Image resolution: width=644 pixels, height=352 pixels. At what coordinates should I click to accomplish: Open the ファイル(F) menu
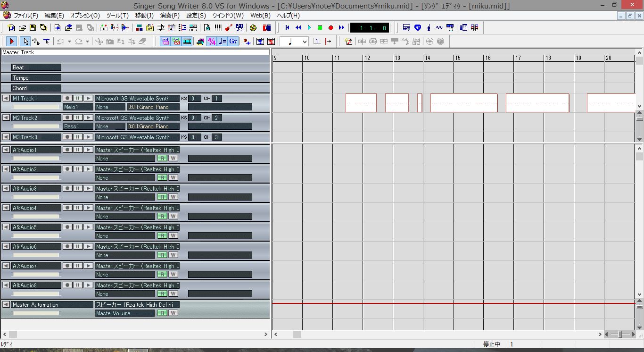25,16
